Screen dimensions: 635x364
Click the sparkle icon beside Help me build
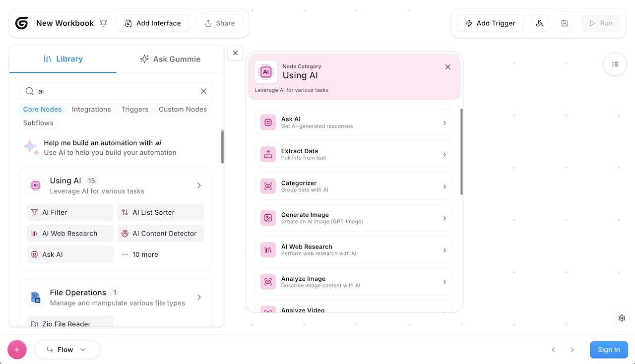[31, 147]
